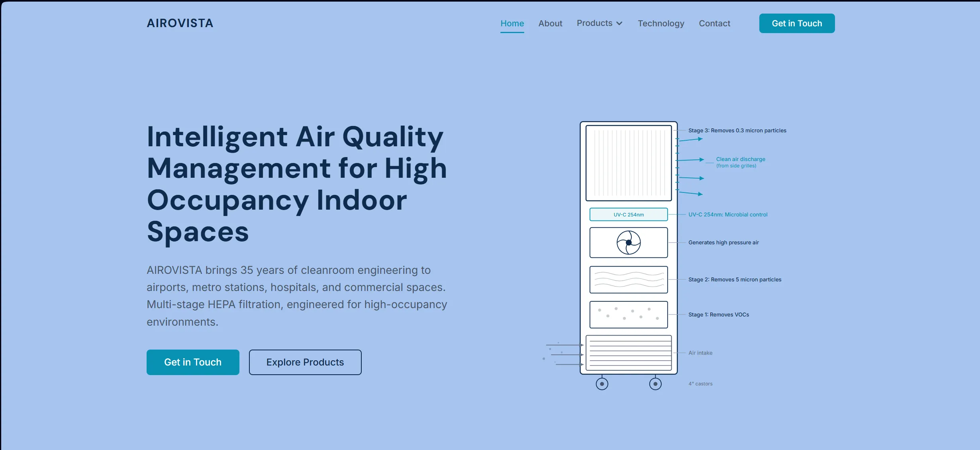
Task: Click the right castor wheel in the diagram
Action: pyautogui.click(x=655, y=383)
